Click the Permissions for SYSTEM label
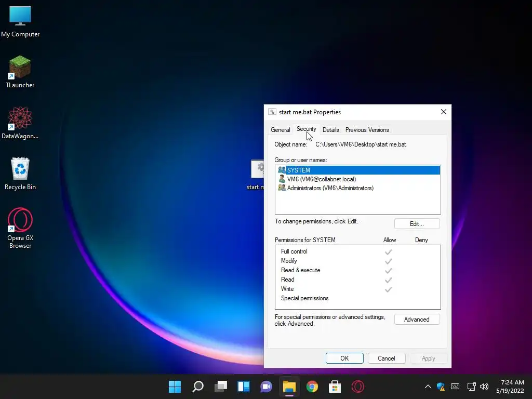Viewport: 532px width, 399px height. (x=305, y=240)
